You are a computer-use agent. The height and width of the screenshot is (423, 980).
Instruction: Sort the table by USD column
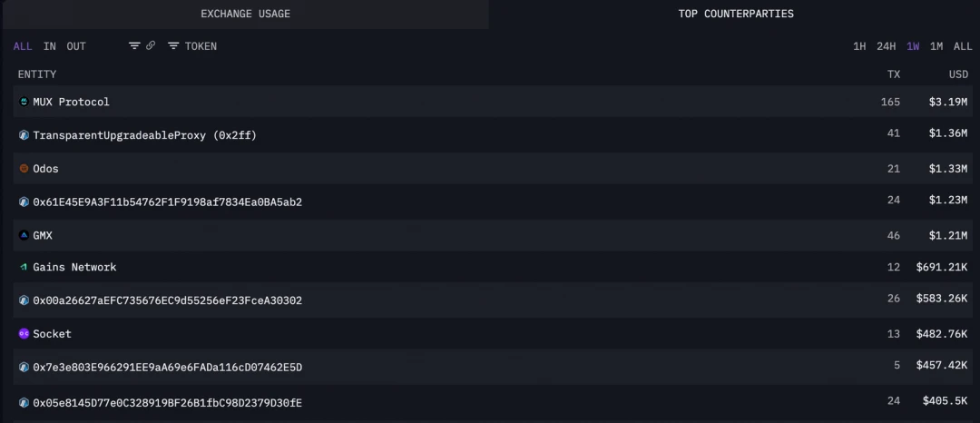point(958,74)
